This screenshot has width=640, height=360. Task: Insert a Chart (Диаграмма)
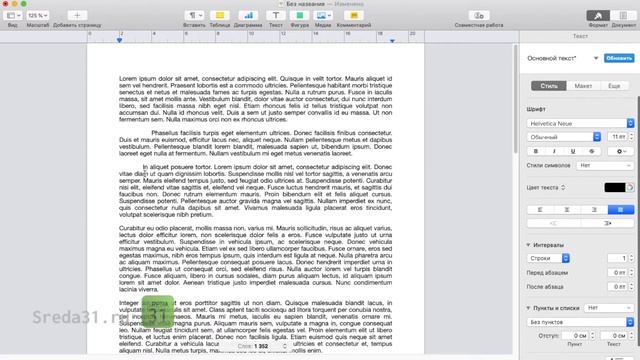click(248, 16)
